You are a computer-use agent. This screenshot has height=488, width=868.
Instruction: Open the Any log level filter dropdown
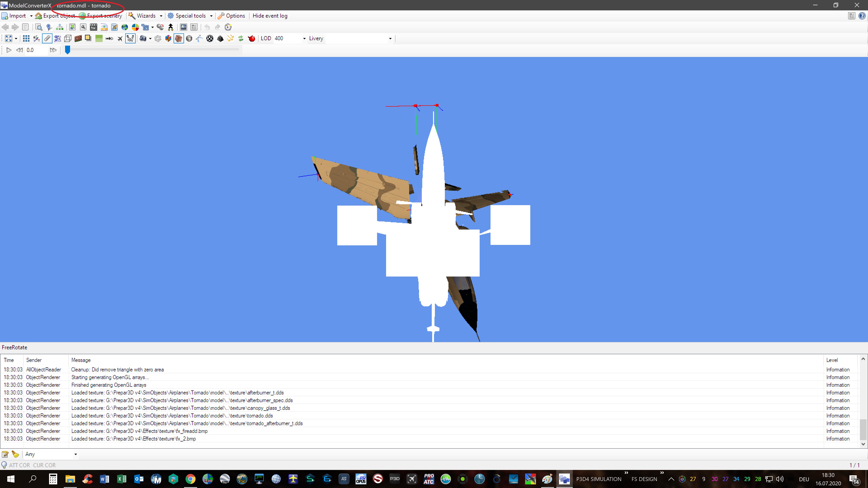(75, 454)
